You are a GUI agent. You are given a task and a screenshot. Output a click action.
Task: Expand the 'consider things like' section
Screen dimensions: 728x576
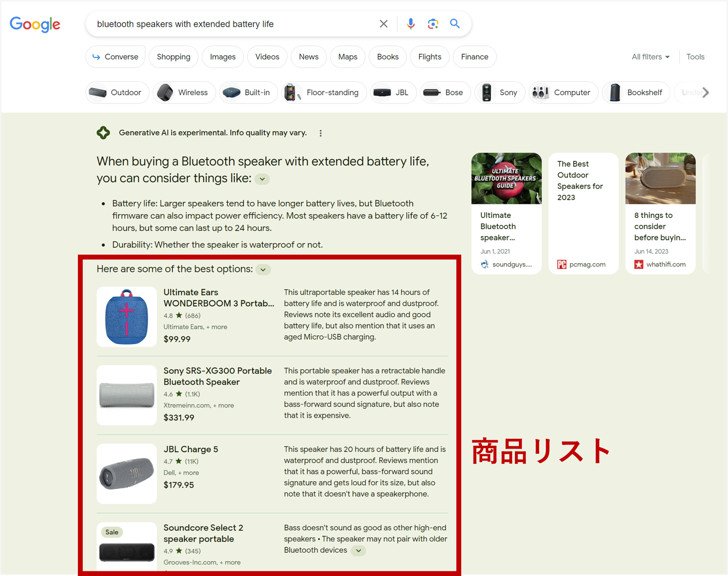[262, 179]
